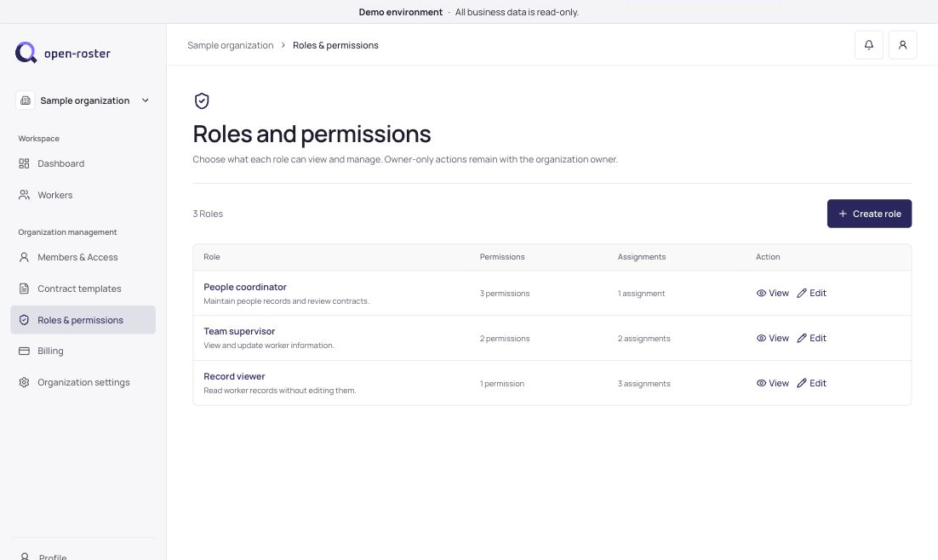Edit the Team supervisor role

click(x=811, y=338)
